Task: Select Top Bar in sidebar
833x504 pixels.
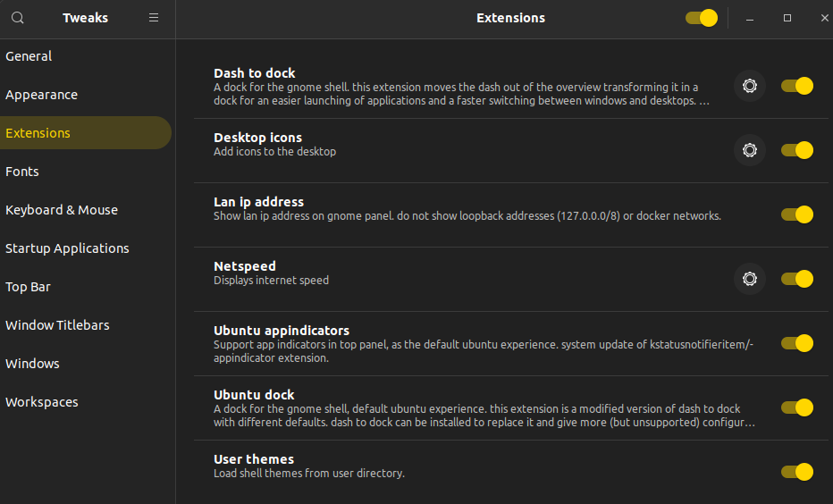Action: tap(86, 287)
